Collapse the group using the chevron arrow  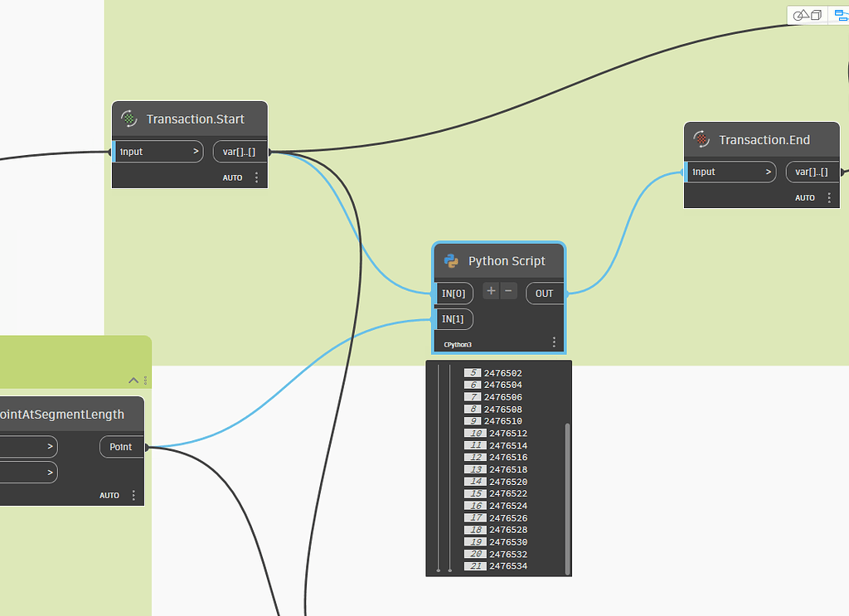point(133,380)
